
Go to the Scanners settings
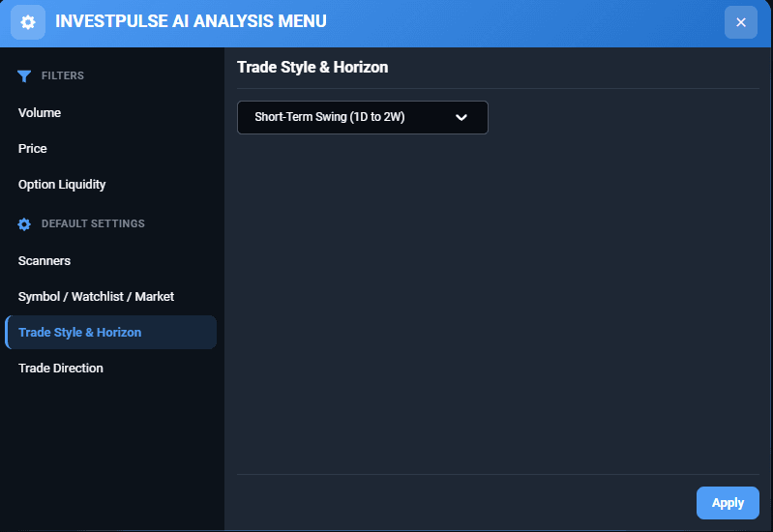point(110,261)
